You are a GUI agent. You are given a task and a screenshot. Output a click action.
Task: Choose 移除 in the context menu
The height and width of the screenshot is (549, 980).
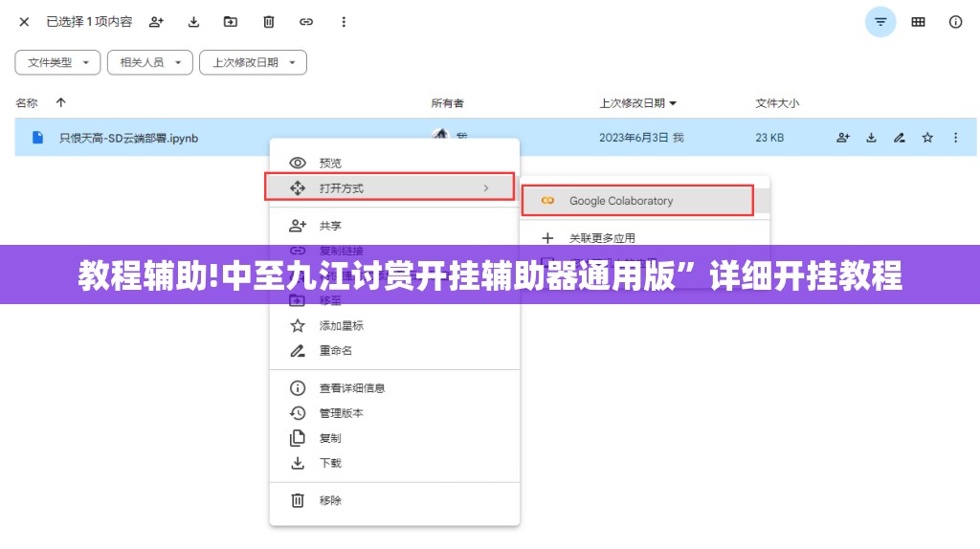point(394,500)
